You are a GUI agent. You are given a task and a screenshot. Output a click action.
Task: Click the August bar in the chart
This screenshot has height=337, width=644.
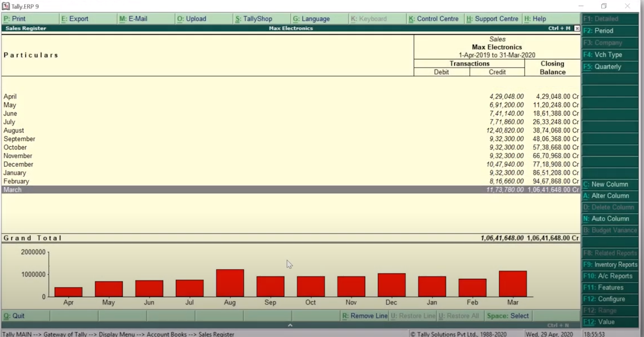pos(230,283)
